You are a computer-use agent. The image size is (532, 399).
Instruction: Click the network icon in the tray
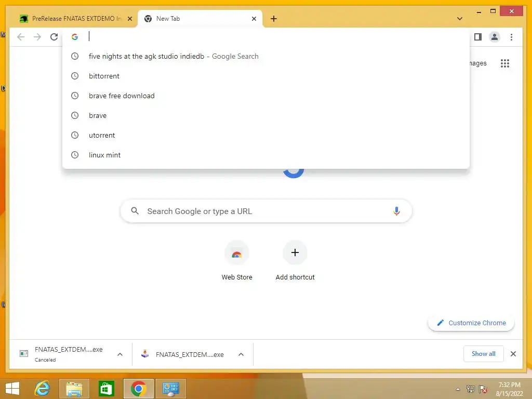[470, 389]
